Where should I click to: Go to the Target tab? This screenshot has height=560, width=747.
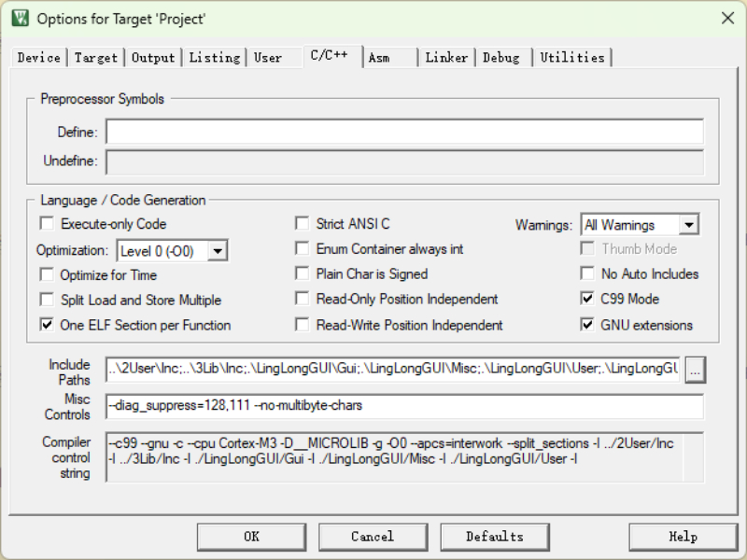(x=96, y=58)
